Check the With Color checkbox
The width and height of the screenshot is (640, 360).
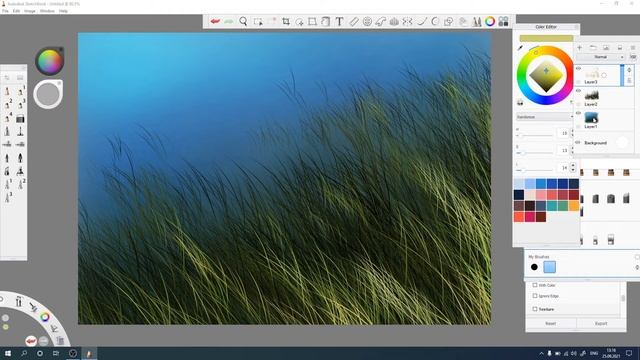[535, 285]
